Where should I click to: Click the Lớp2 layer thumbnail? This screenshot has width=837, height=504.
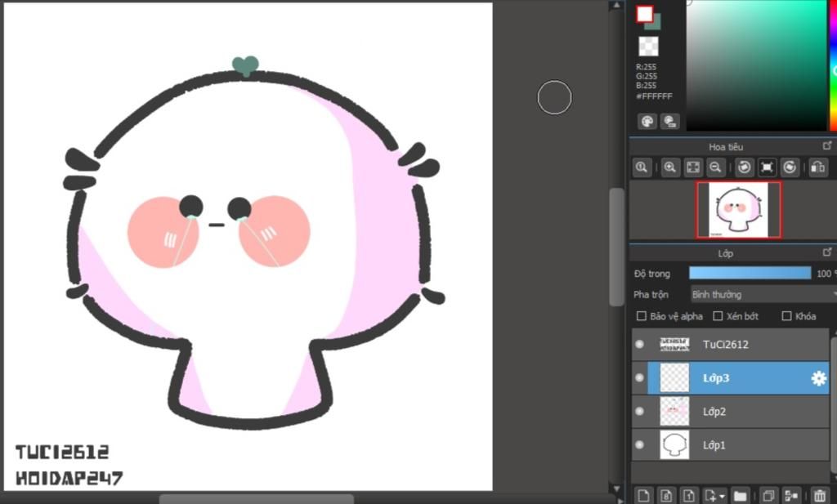674,411
